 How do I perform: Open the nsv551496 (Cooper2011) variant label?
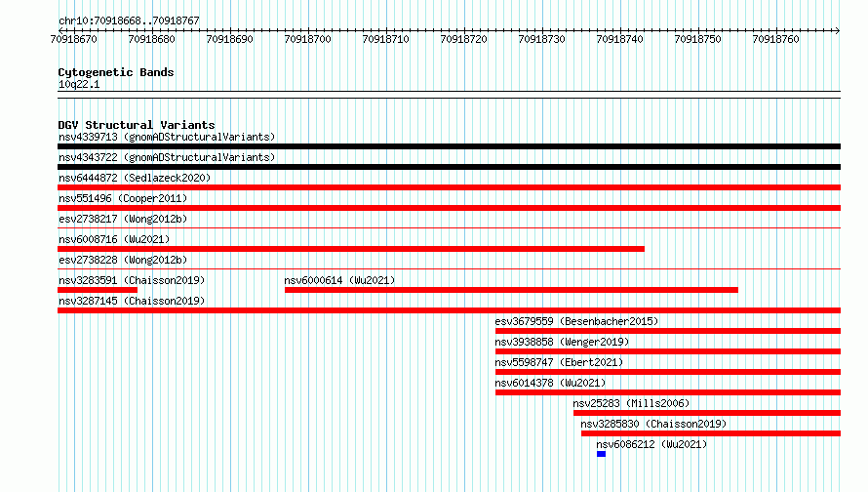[x=123, y=198]
